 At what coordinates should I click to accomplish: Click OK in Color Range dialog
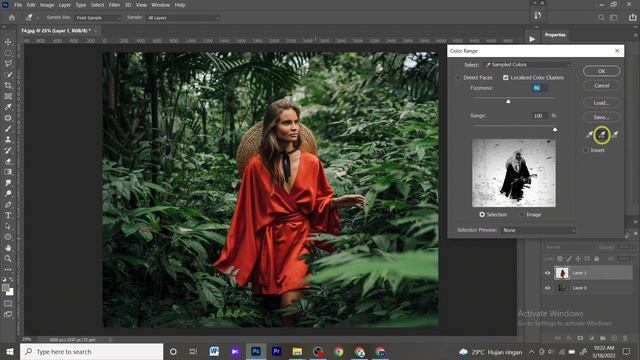coord(601,71)
